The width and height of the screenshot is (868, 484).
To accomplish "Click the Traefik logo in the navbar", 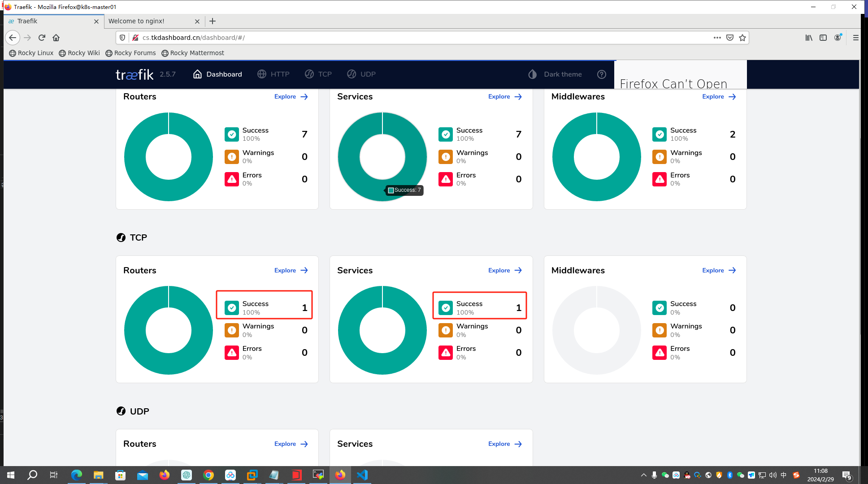I will pos(135,74).
